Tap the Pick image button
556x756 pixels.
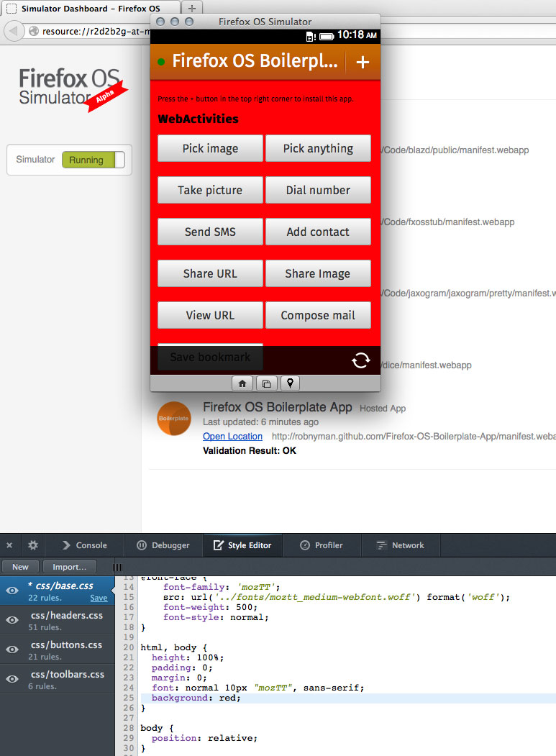(210, 148)
